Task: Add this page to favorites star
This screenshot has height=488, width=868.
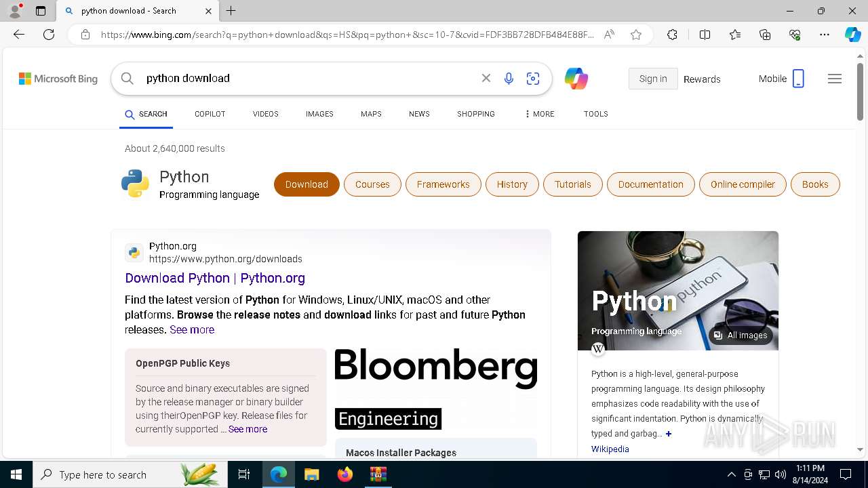Action: point(636,35)
